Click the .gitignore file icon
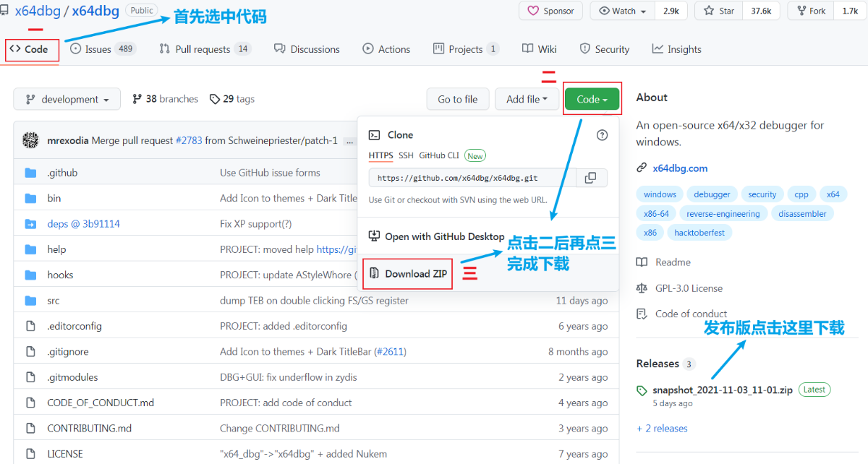This screenshot has height=464, width=868. (x=30, y=352)
